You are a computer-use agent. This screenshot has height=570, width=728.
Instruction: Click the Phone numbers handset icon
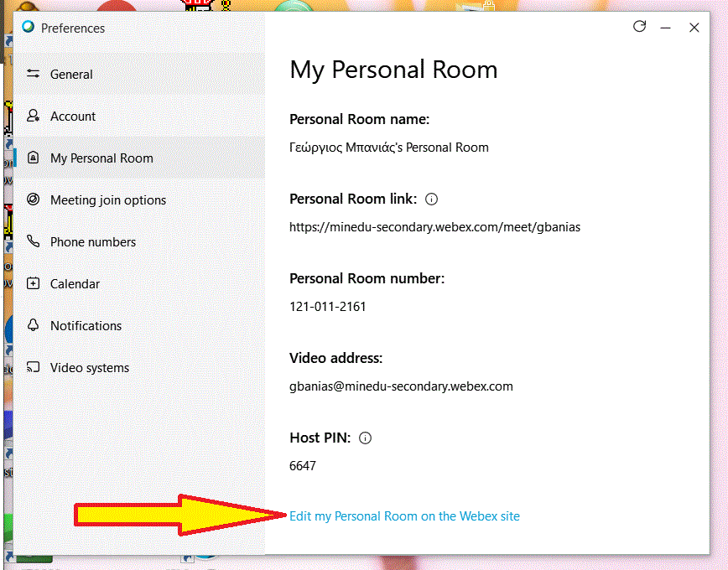[33, 241]
